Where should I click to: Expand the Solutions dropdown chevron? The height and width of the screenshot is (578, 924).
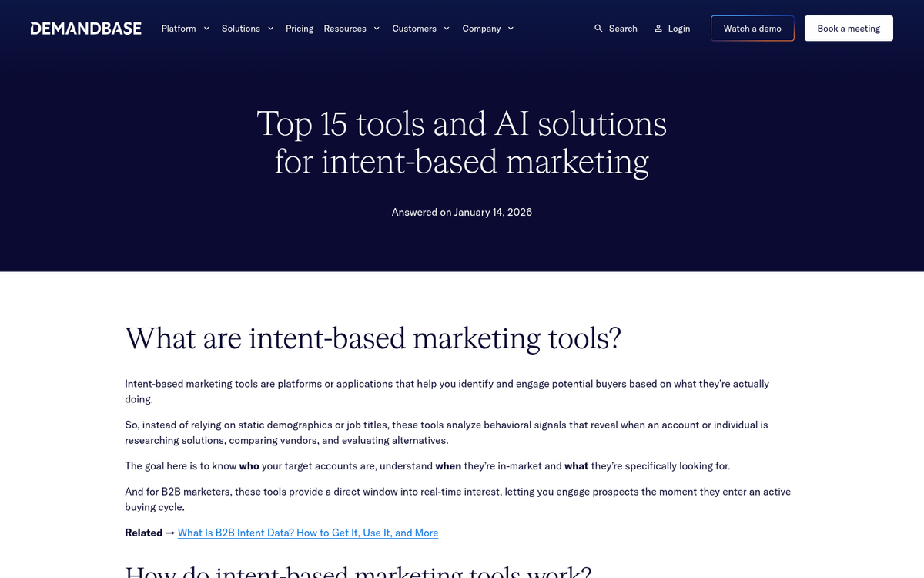coord(270,29)
